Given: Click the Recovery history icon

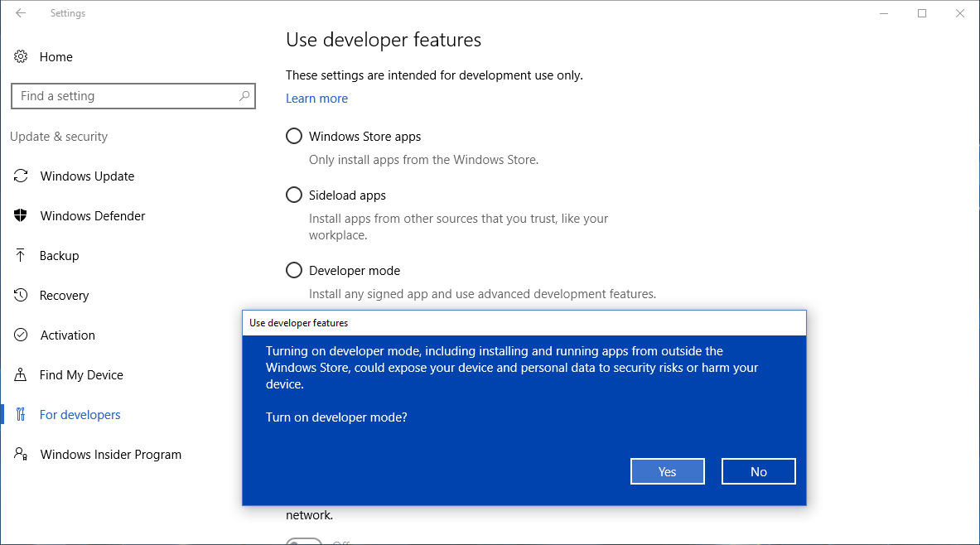Looking at the screenshot, I should (21, 295).
